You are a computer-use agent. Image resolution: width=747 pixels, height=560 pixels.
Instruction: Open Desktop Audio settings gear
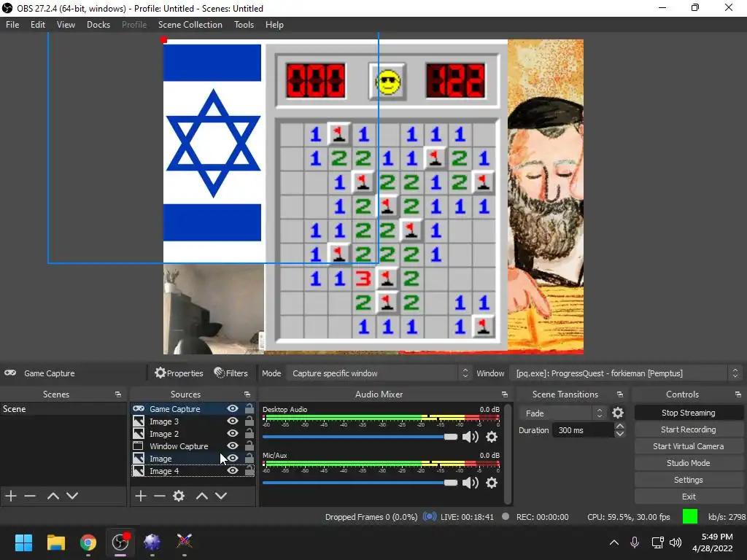pos(492,437)
